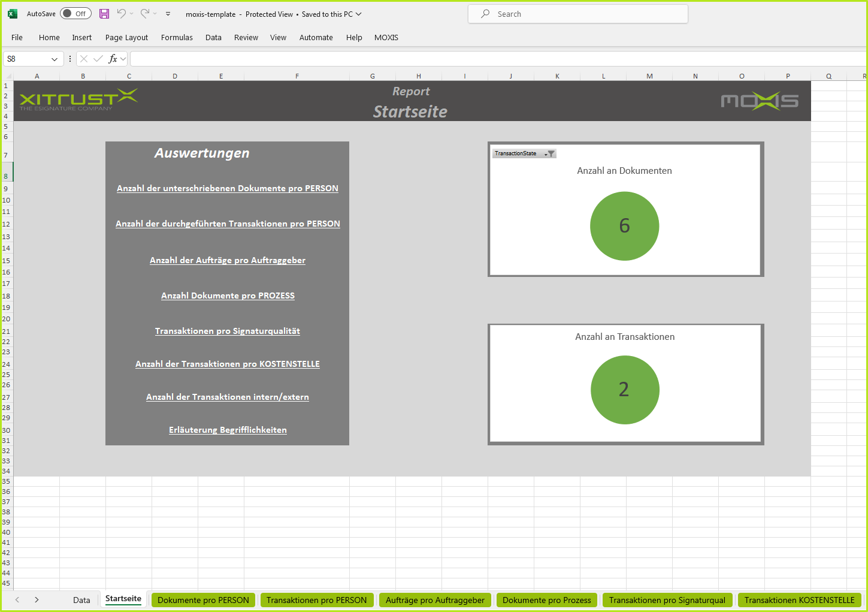Click the Redo arrow icon

point(145,14)
